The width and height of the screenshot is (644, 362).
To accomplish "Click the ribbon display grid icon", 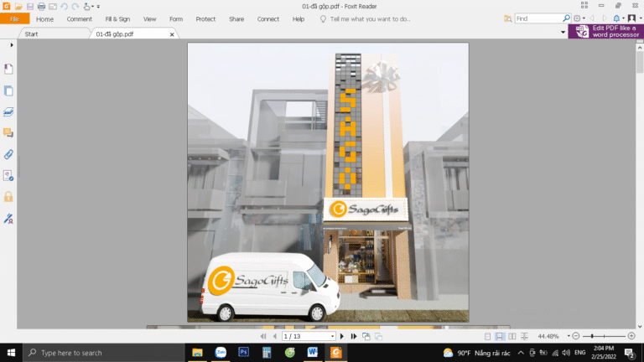I will point(584,5).
